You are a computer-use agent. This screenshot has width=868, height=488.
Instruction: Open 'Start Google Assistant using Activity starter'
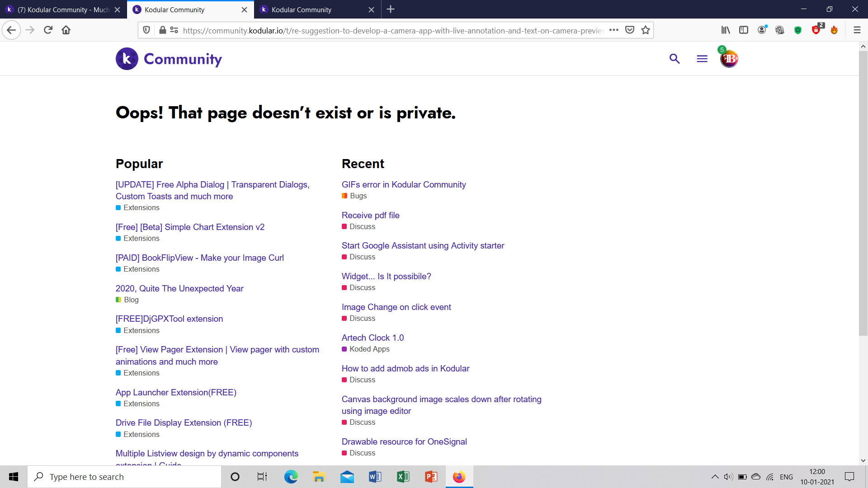423,245
